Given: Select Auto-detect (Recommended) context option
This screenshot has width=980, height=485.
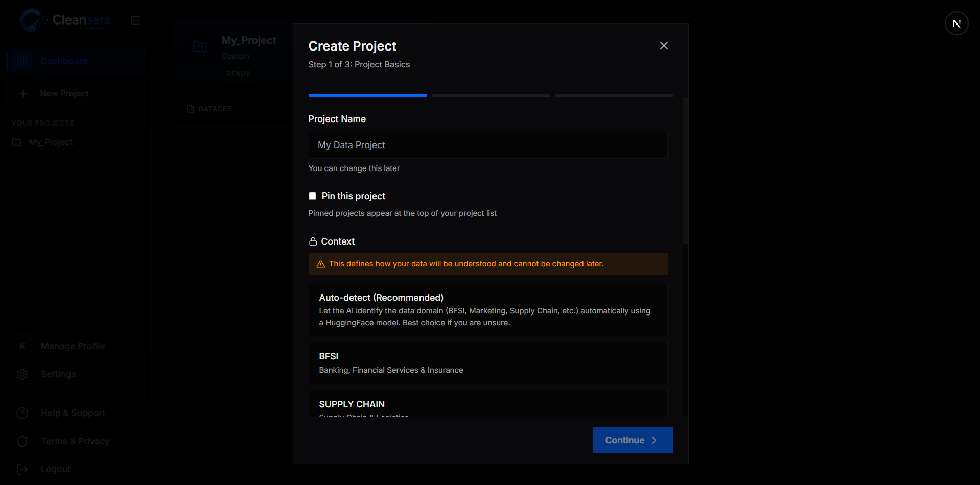Looking at the screenshot, I should click(488, 309).
